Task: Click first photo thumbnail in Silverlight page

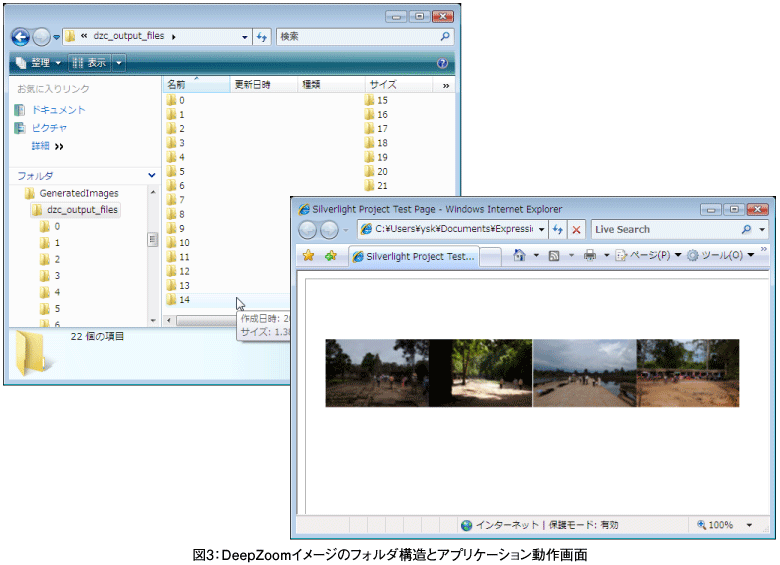Action: 377,373
